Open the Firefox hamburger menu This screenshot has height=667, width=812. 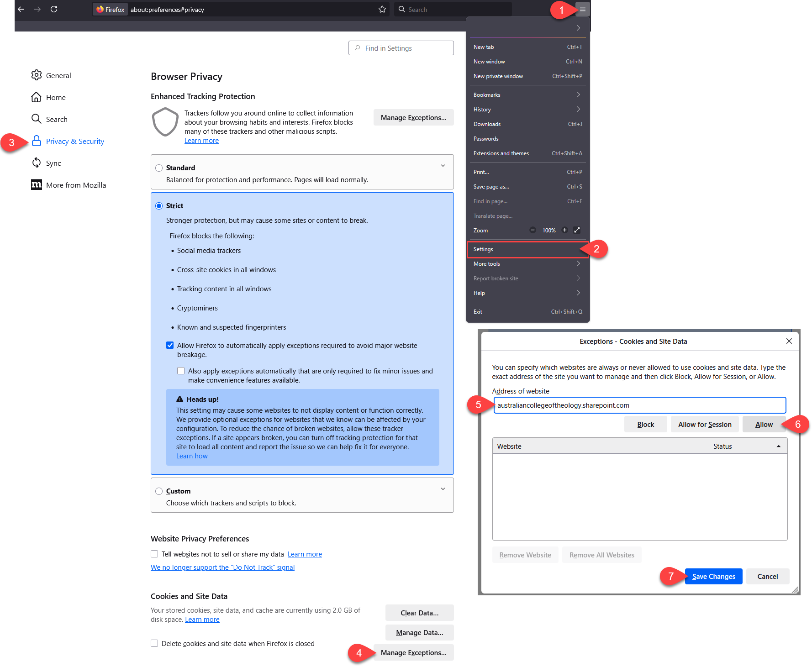pyautogui.click(x=583, y=9)
